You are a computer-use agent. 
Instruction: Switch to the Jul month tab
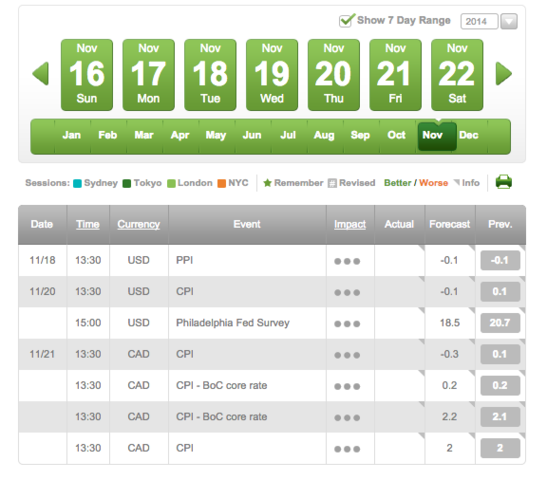pos(289,135)
